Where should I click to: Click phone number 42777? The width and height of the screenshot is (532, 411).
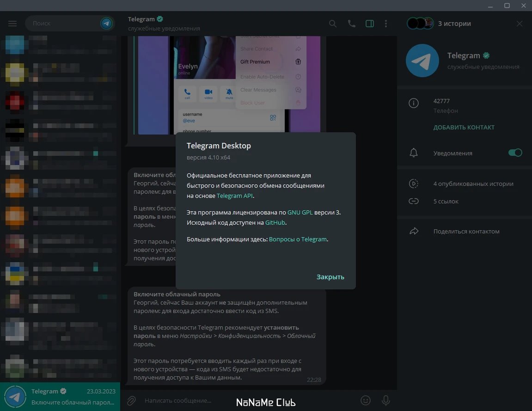441,101
